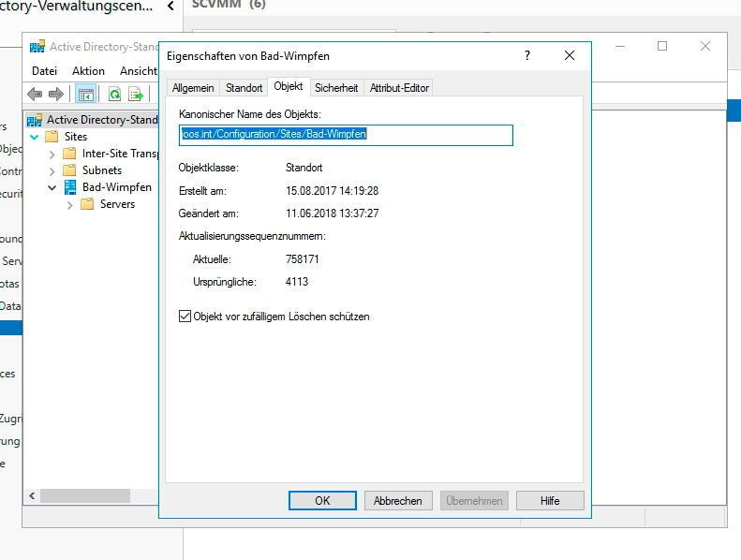The width and height of the screenshot is (741, 560).
Task: Confirm the dialog with OK
Action: pyautogui.click(x=322, y=500)
